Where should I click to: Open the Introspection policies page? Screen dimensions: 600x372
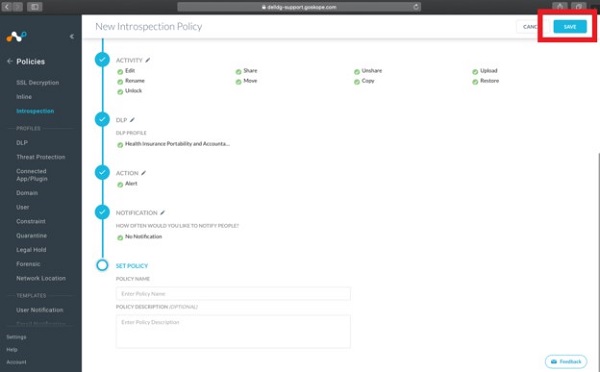coord(35,111)
